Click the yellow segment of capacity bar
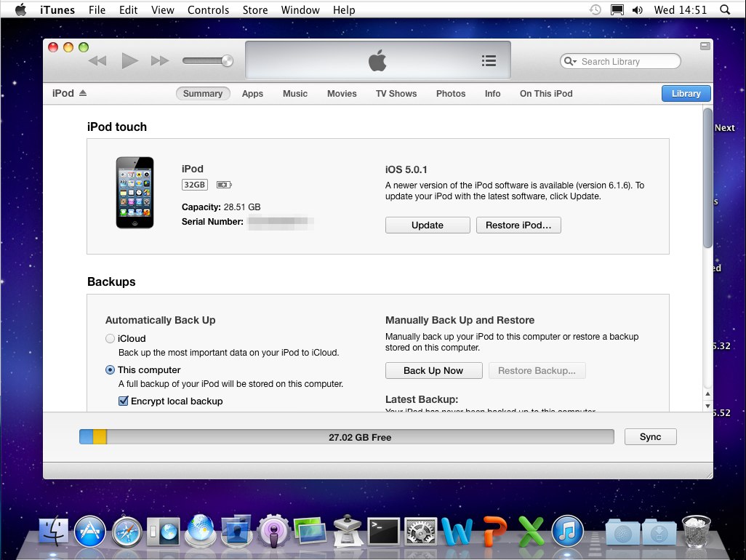 tap(100, 437)
